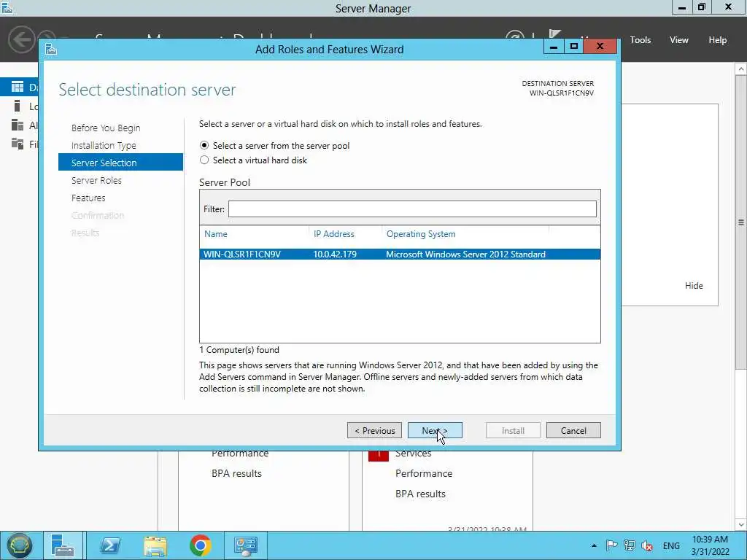Open Server Roles wizard step

coord(96,180)
